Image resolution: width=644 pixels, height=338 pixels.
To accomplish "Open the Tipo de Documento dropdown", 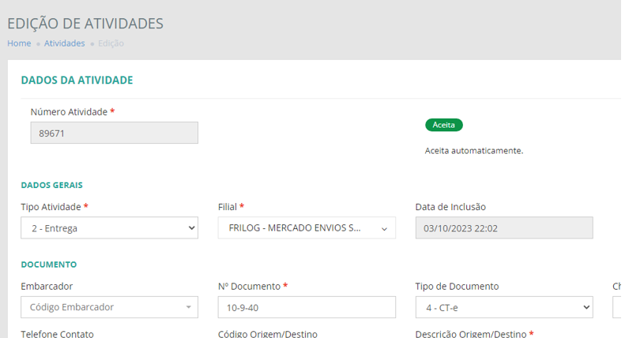I will click(x=503, y=307).
